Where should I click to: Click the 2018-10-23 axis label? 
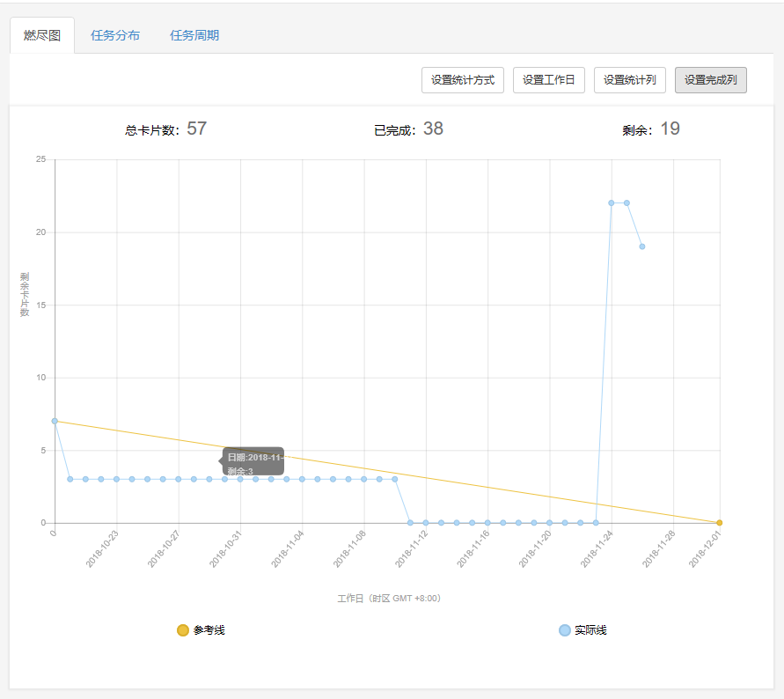click(x=102, y=548)
